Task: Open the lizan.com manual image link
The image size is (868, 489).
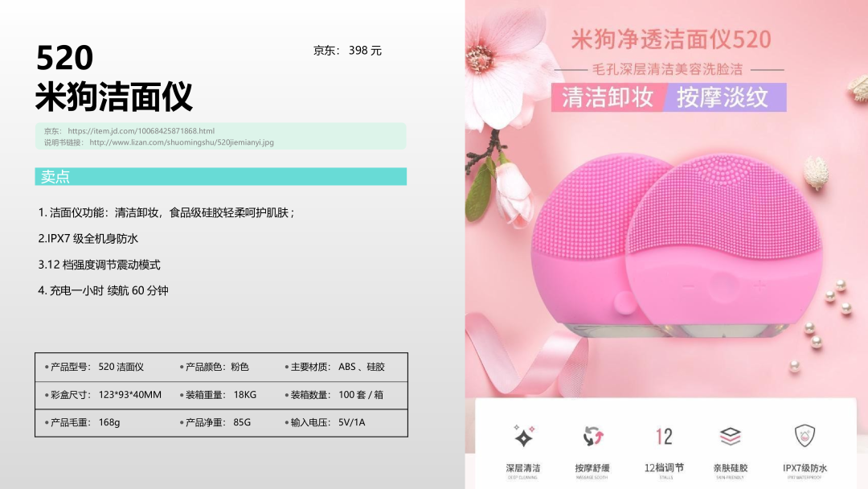Action: point(182,142)
